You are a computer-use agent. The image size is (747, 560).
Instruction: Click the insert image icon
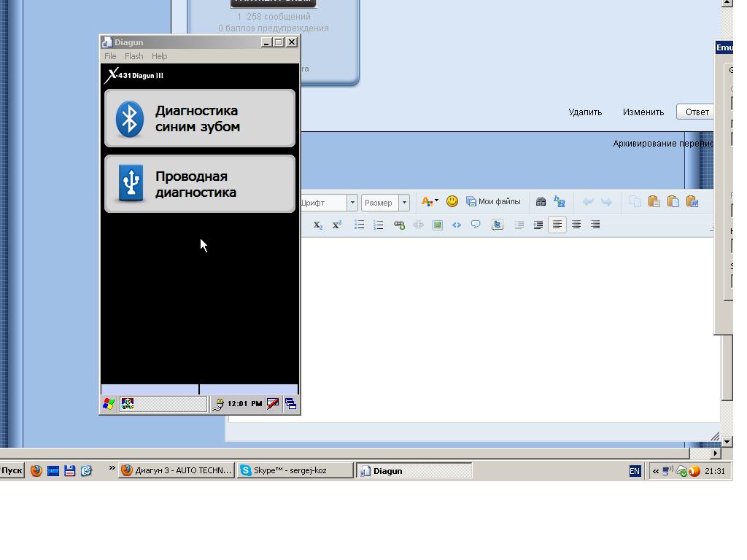tap(438, 225)
